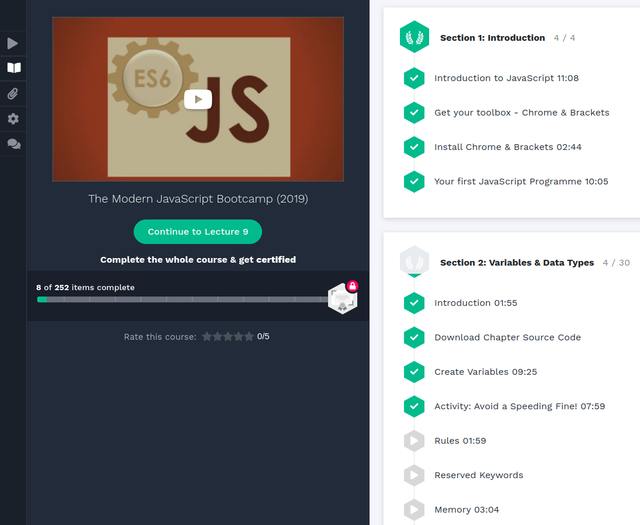This screenshot has width=640, height=525.
Task: Click the locked certificate badge icon
Action: coord(343,298)
